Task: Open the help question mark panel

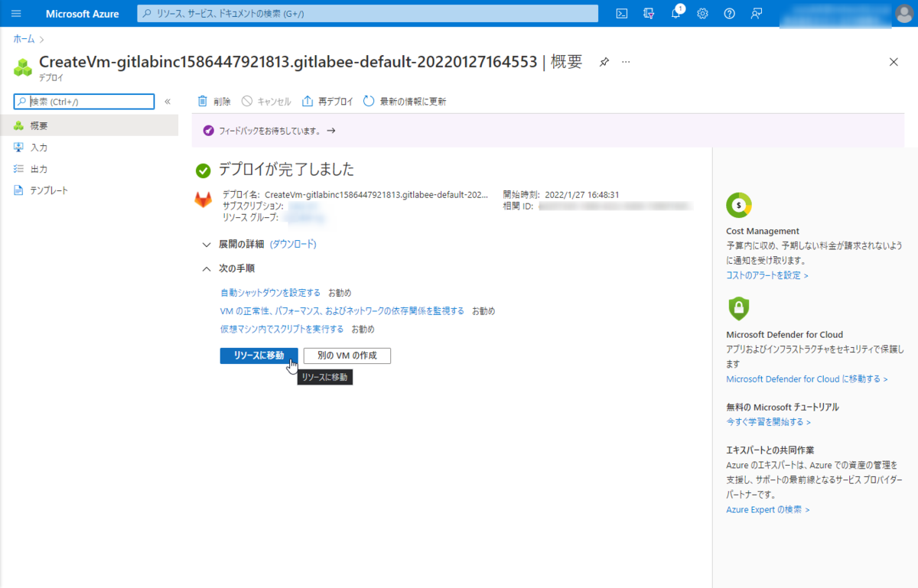Action: tap(729, 13)
